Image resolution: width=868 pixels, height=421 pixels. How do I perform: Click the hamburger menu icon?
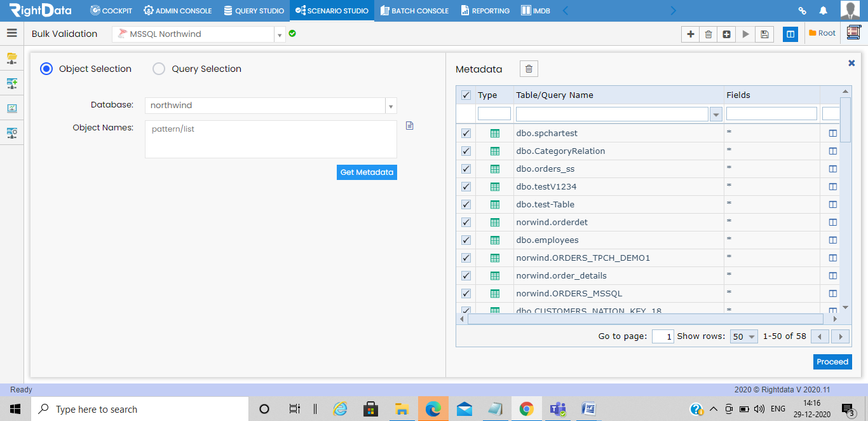pyautogui.click(x=11, y=34)
